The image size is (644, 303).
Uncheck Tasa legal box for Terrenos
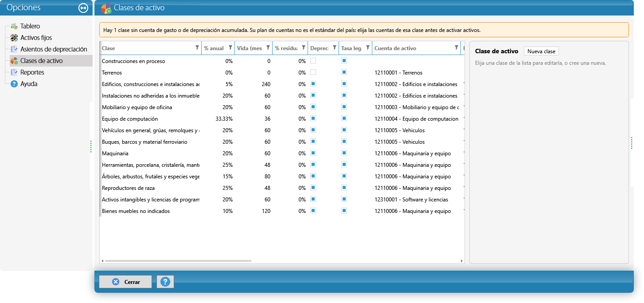tap(344, 72)
